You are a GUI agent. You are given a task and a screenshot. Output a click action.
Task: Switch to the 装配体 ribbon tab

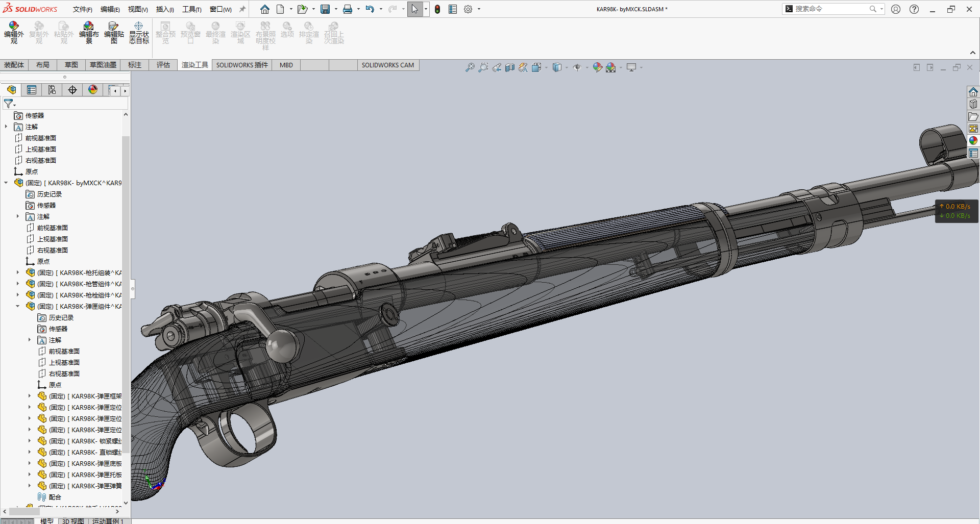click(x=14, y=65)
